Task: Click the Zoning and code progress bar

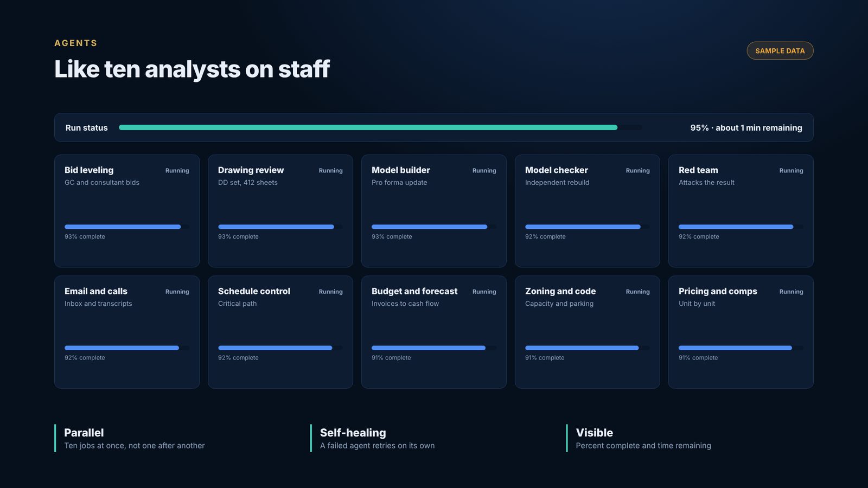Action: click(x=588, y=348)
